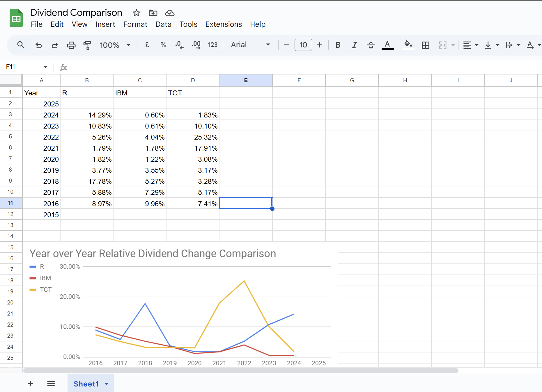Toggle italic formatting
Screen dimensions: 542x392
354,45
